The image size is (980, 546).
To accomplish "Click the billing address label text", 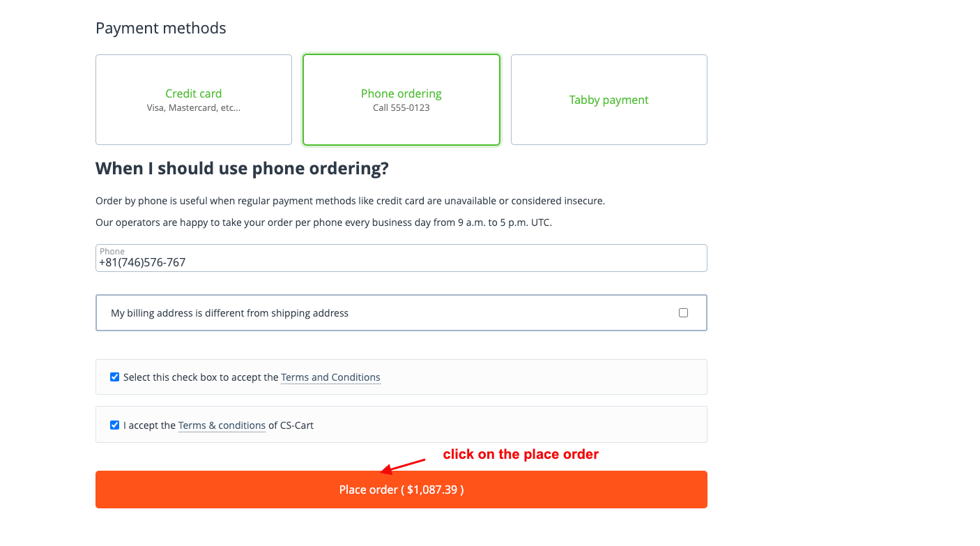I will coord(229,313).
